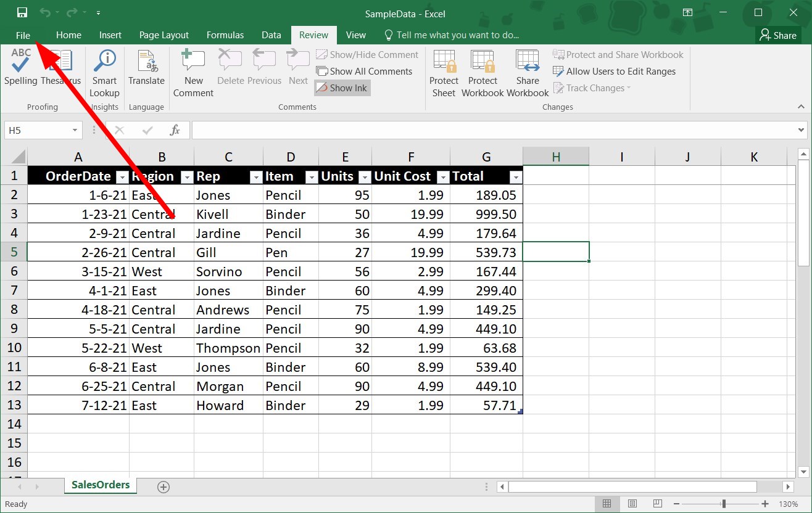Screen dimensions: 812x513
Task: Click the horizontal scrollbar right arrow
Action: pos(789,487)
